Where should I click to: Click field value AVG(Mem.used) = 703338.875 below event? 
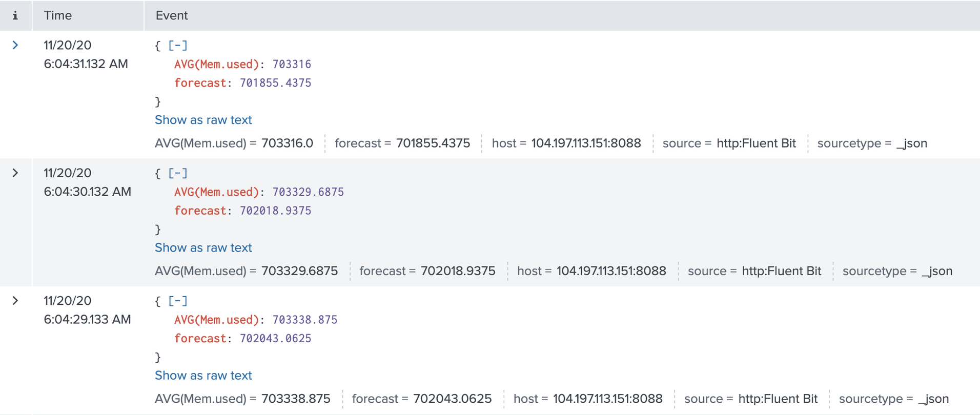coord(296,399)
